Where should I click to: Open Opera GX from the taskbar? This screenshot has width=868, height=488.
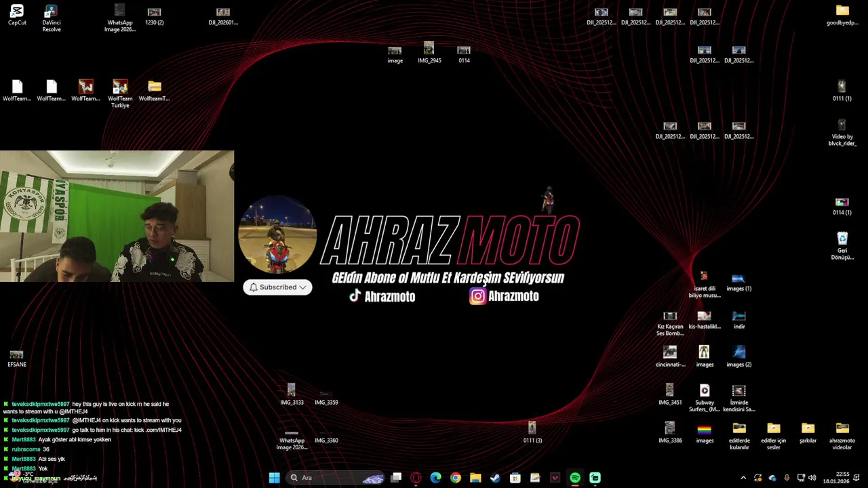point(416,478)
